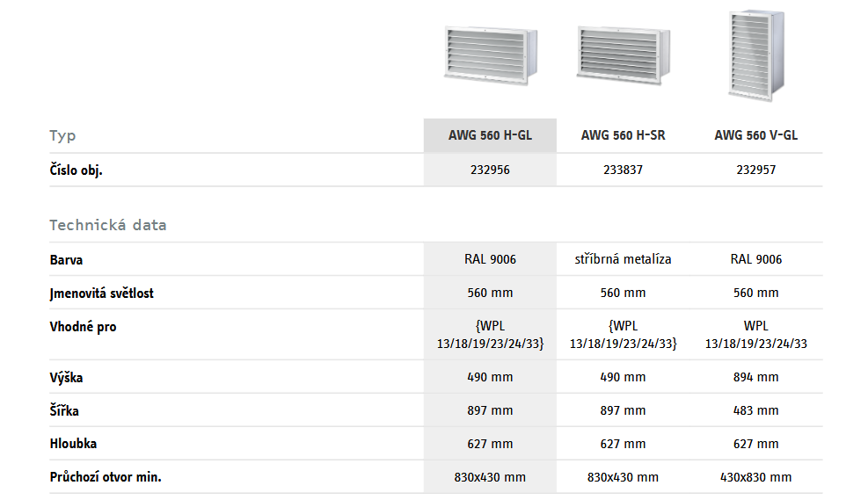Viewport: 868px width, 500px height.
Task: Select the vertical AWG 560 V-GL grille image
Action: coord(755,54)
